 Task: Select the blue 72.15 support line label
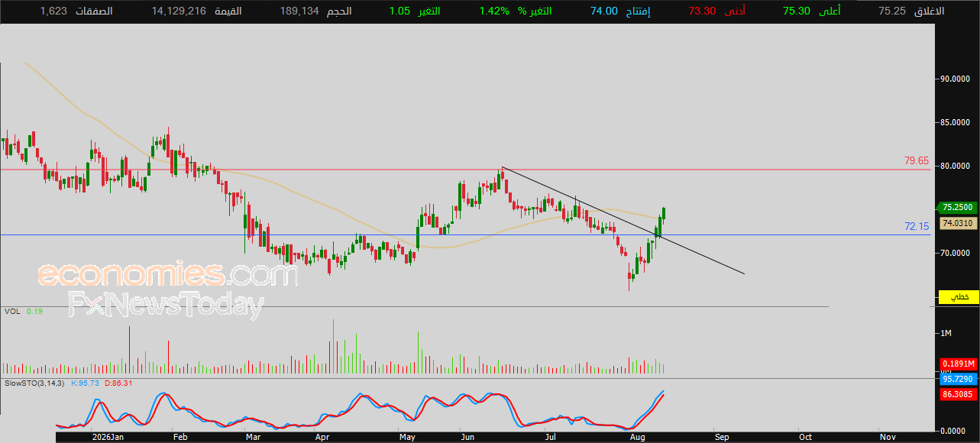click(x=917, y=226)
